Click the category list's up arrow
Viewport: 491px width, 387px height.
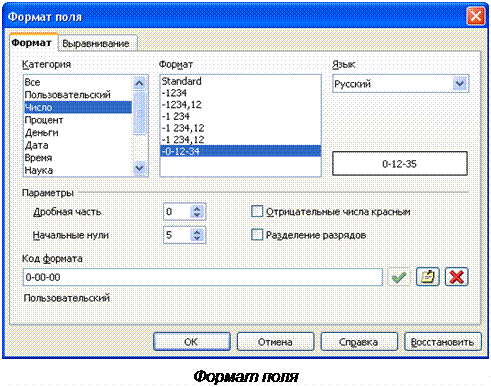click(139, 83)
